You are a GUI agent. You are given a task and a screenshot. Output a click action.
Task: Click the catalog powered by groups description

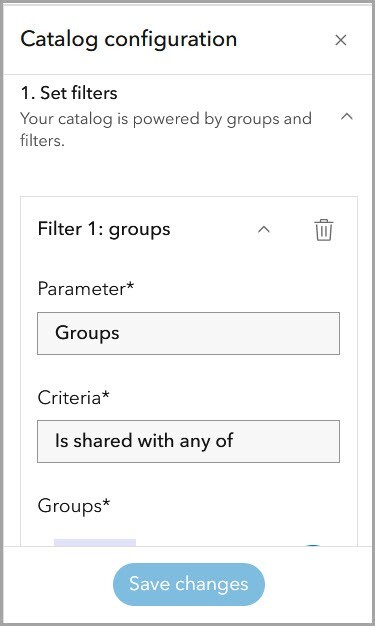pyautogui.click(x=166, y=129)
